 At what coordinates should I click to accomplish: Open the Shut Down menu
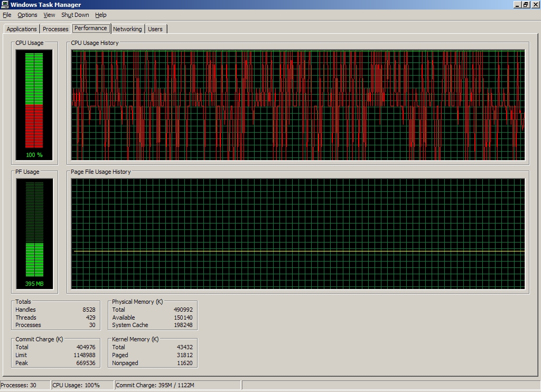click(x=75, y=15)
